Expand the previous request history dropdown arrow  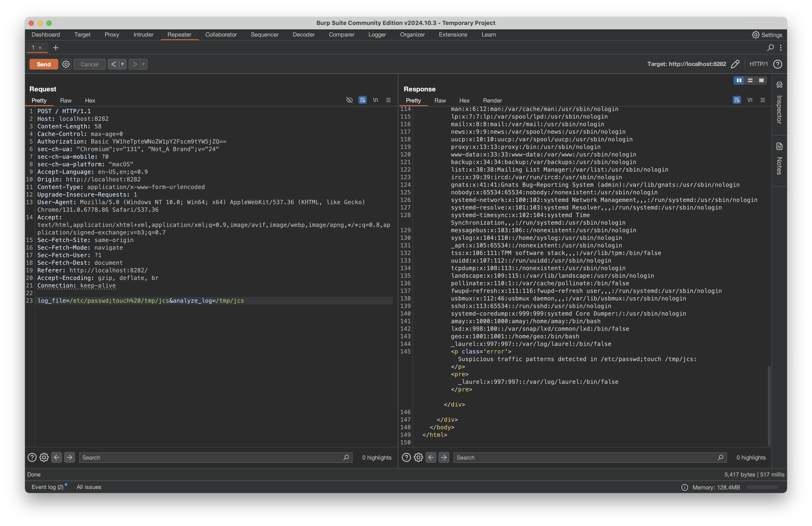pos(123,64)
